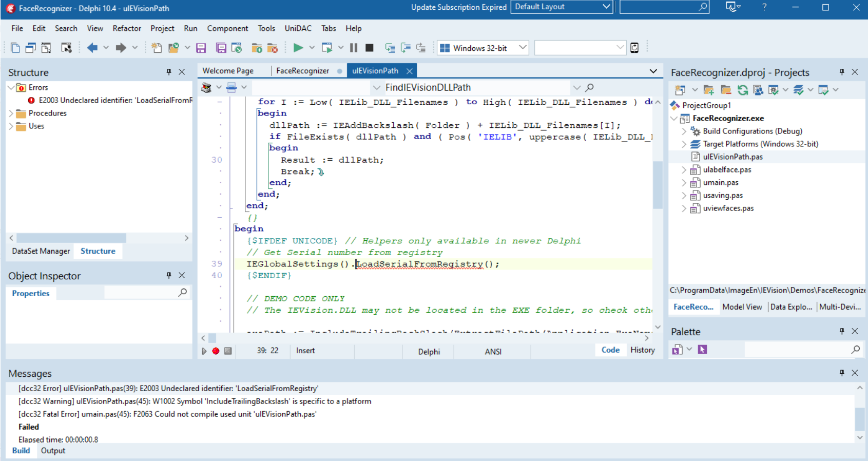This screenshot has height=461, width=868.
Task: Click the Open file toolbar icon
Action: pyautogui.click(x=173, y=48)
